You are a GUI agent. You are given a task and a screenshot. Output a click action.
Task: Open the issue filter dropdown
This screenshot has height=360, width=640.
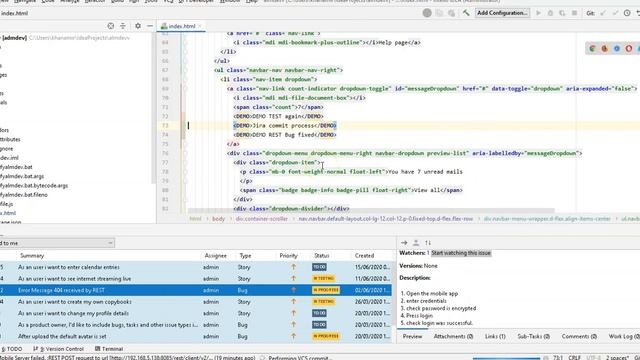tap(57, 243)
